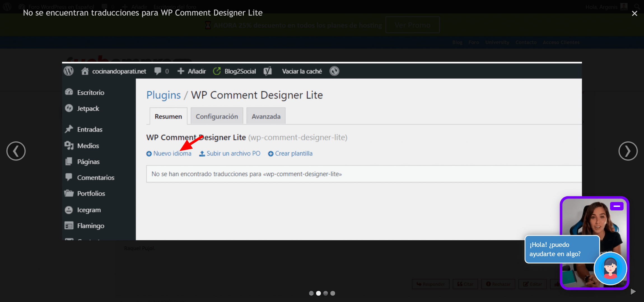Go to the previous image with left arrow
This screenshot has width=644, height=302.
pyautogui.click(x=16, y=151)
